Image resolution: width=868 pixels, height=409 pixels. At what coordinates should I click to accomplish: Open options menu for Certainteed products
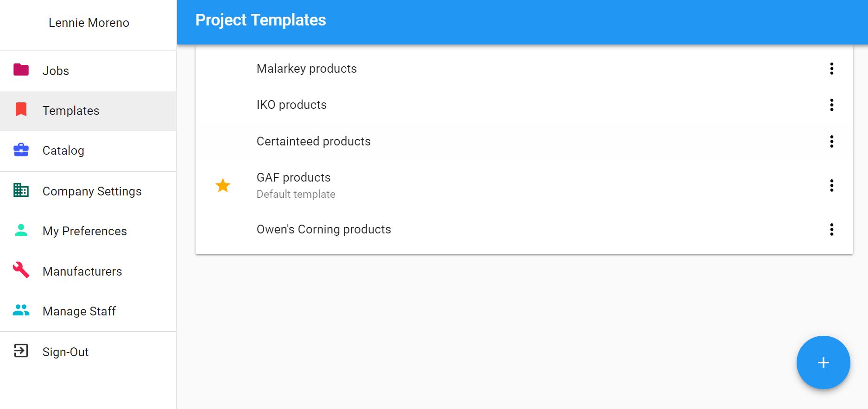(832, 141)
